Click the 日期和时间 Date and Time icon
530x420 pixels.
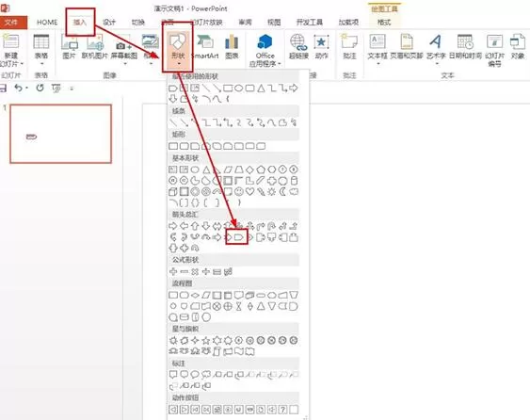465,42
